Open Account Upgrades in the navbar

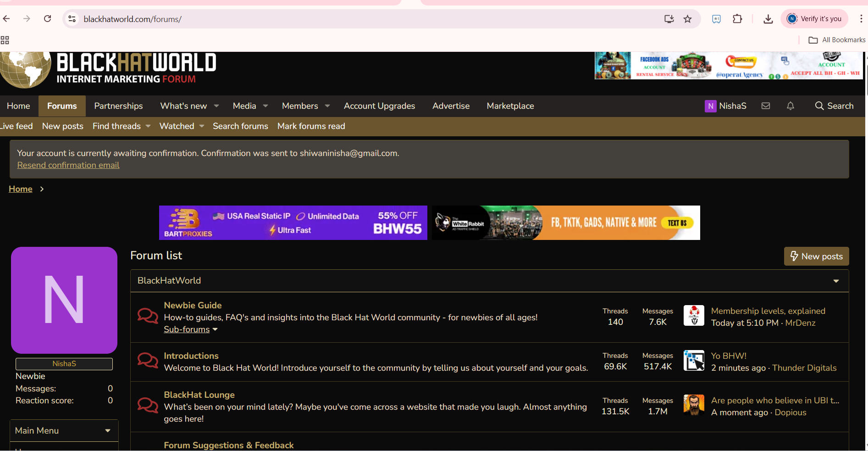pos(379,106)
